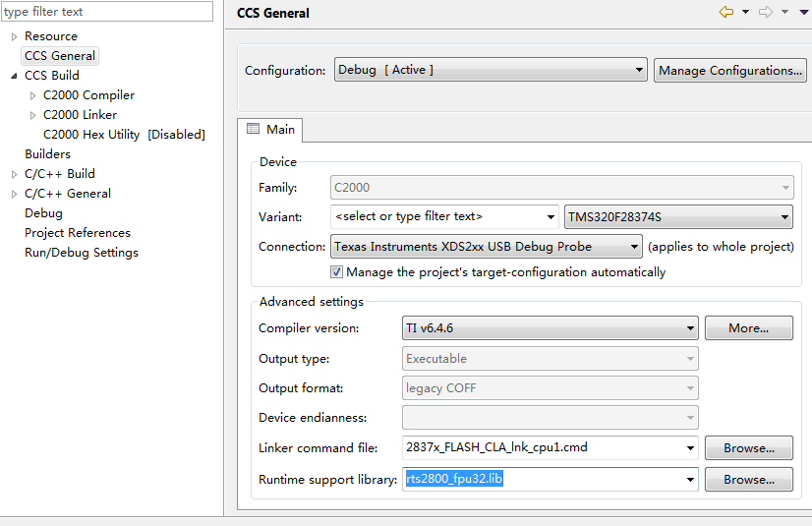Open the view menu triangle in header
This screenshot has height=526, width=812.
[802, 12]
